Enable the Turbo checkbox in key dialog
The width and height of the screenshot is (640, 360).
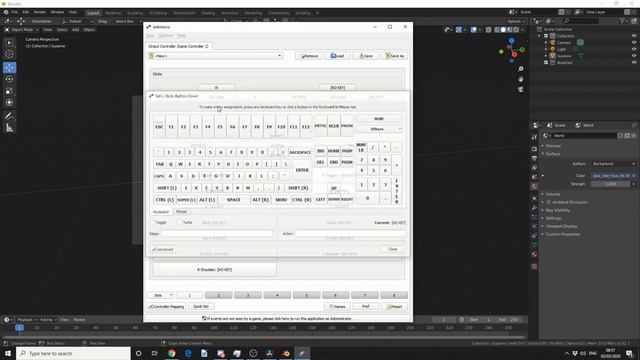coord(179,222)
